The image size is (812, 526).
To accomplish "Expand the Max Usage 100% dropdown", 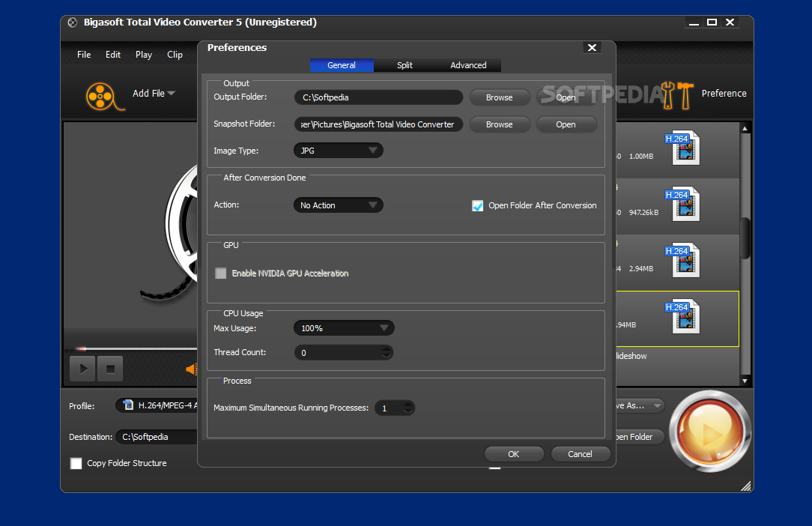I will pyautogui.click(x=344, y=328).
